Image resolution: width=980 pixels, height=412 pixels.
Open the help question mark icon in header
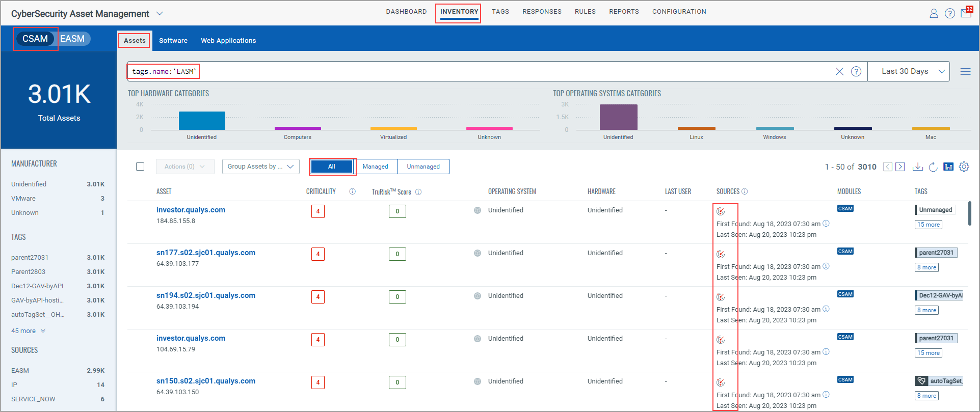tap(950, 14)
